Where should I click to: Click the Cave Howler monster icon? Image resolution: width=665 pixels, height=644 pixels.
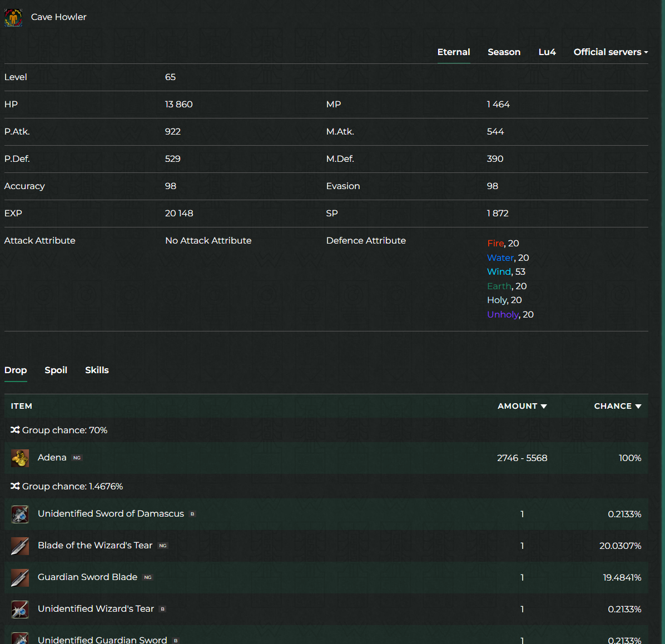(13, 17)
